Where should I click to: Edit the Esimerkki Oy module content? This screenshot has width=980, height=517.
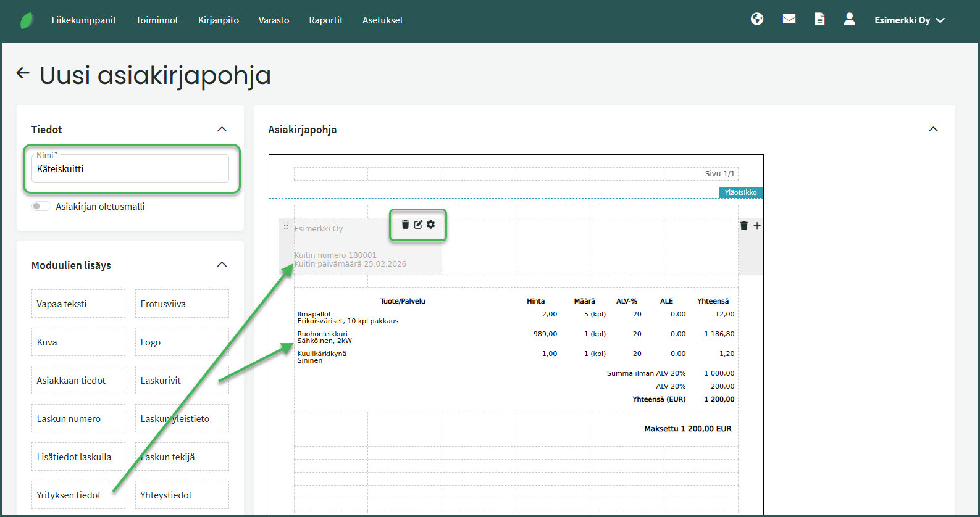pyautogui.click(x=418, y=225)
